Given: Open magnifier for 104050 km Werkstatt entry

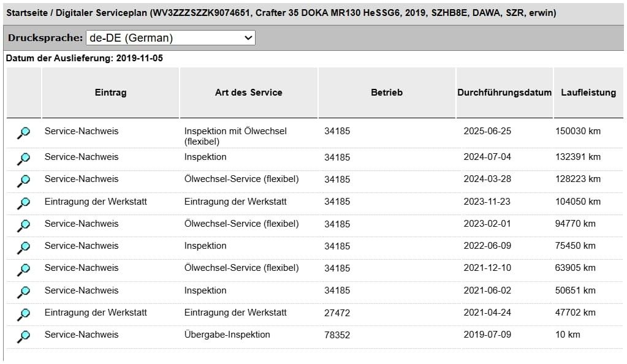Looking at the screenshot, I should coord(23,203).
